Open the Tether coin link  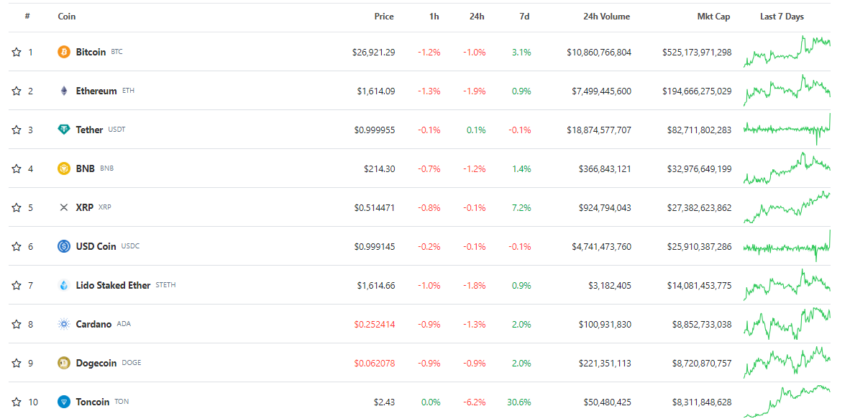[89, 130]
